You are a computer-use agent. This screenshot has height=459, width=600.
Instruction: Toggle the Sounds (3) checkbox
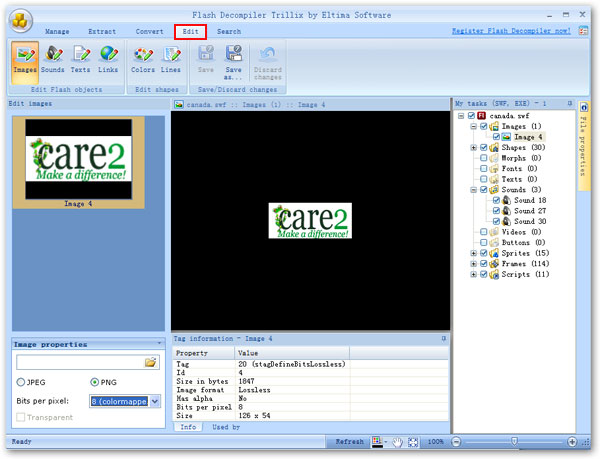[484, 189]
